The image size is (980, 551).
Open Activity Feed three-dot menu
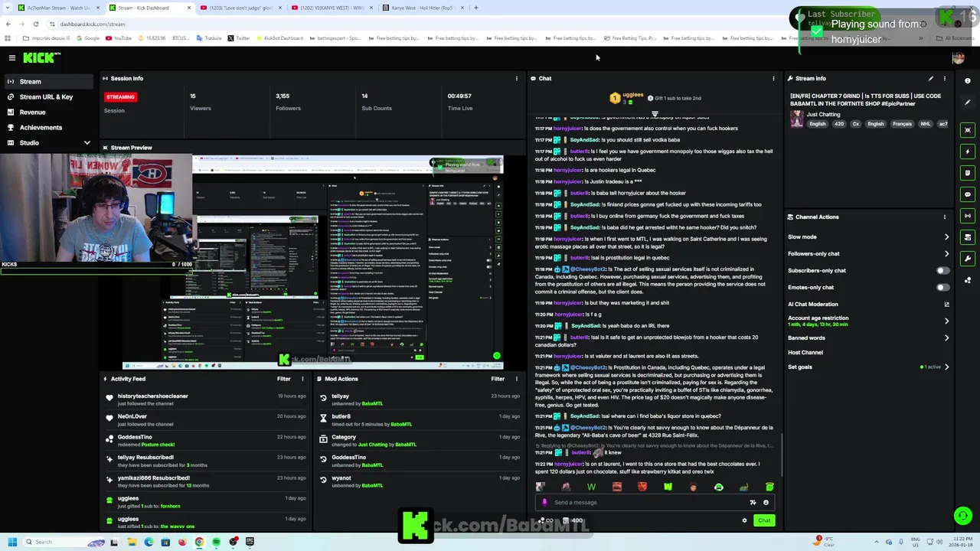click(x=302, y=379)
